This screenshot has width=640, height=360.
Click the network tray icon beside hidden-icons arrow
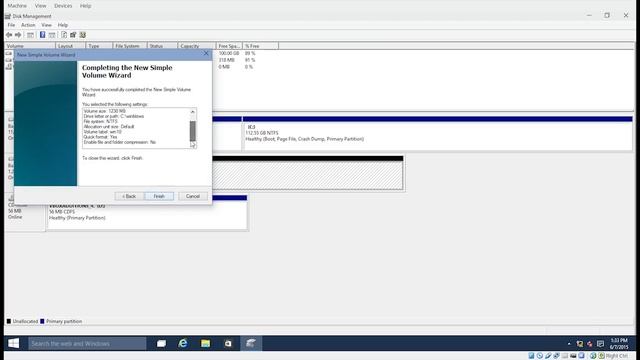(580, 344)
